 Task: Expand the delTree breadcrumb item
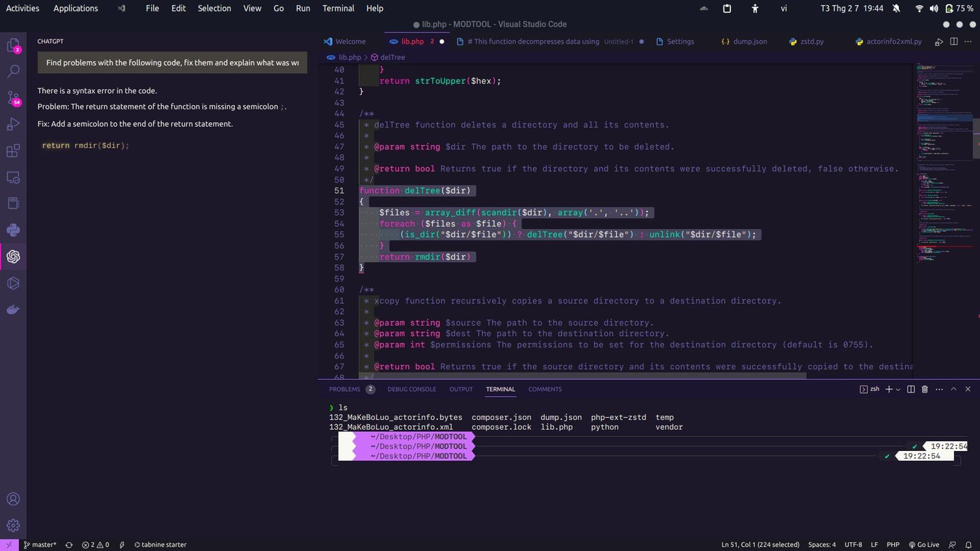pyautogui.click(x=392, y=57)
